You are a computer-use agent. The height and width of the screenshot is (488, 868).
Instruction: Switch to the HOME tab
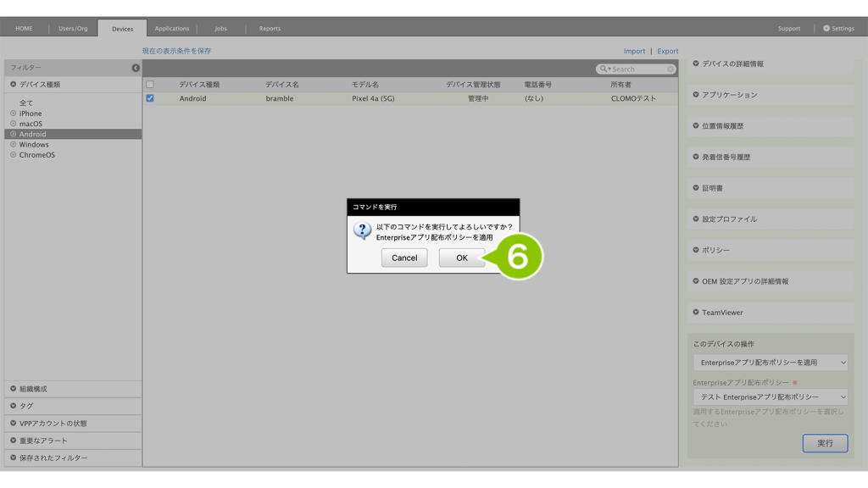pos(24,28)
